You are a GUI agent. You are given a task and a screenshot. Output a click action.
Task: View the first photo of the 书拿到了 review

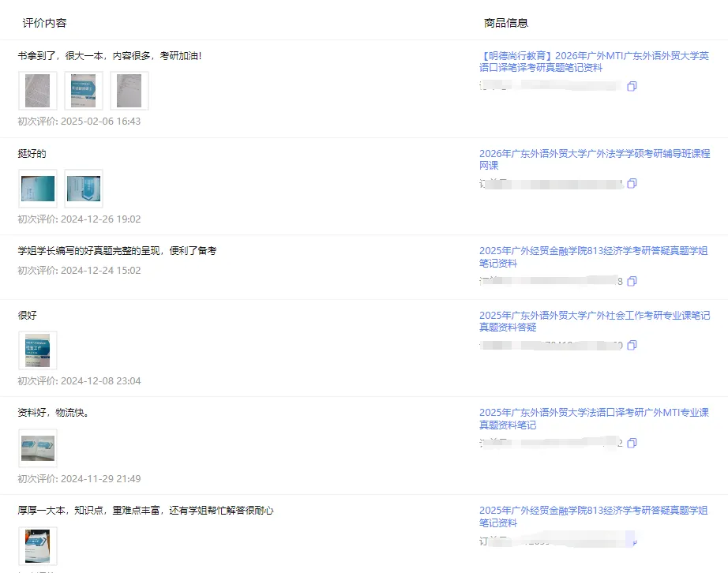37,90
